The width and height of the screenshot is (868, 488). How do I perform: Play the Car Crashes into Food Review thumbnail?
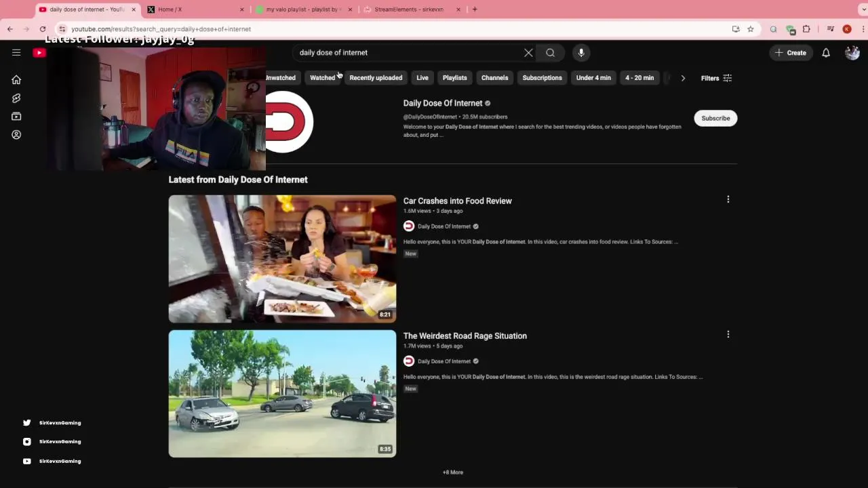click(282, 259)
